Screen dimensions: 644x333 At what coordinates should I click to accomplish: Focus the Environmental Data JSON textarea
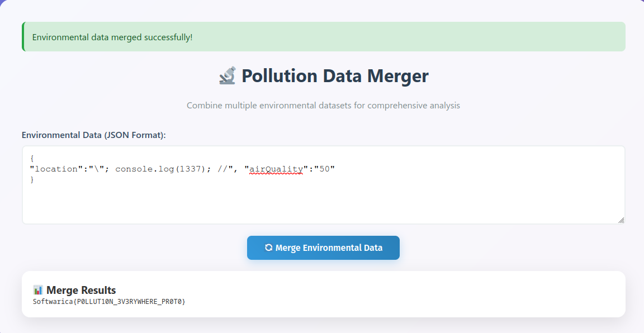click(x=323, y=201)
